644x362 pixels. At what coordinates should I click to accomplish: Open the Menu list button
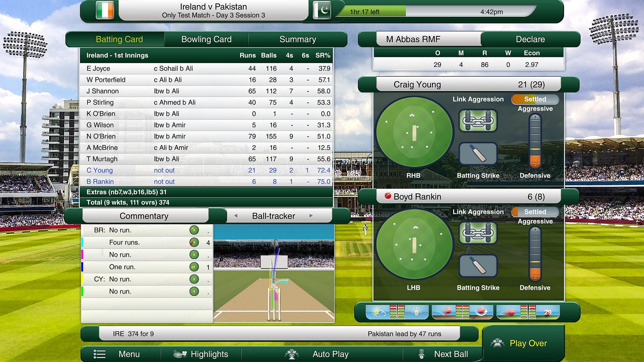[x=121, y=354]
